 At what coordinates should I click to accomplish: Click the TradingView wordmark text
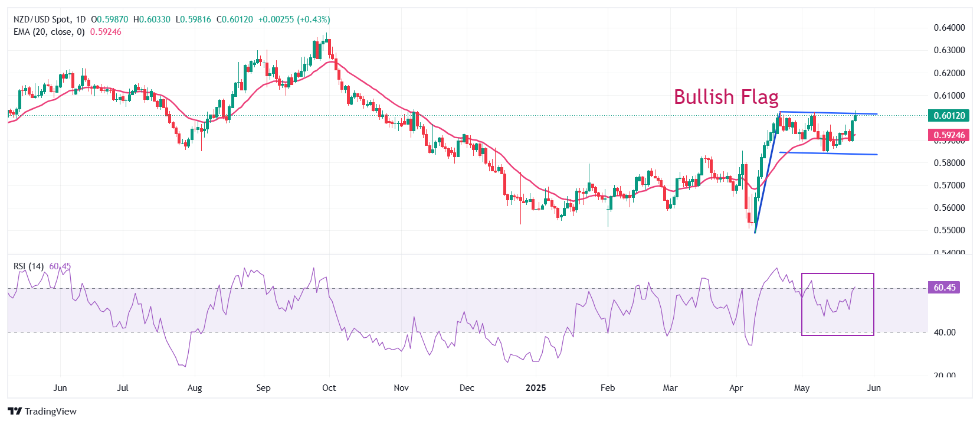click(51, 412)
